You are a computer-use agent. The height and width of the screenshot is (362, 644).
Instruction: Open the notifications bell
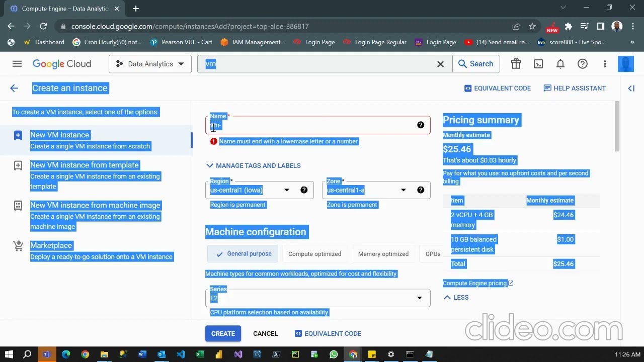pyautogui.click(x=560, y=64)
